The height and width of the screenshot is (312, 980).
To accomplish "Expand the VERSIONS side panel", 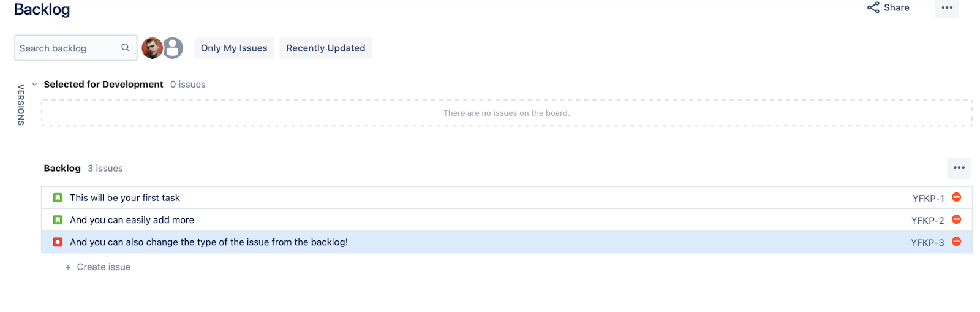I will [x=21, y=105].
